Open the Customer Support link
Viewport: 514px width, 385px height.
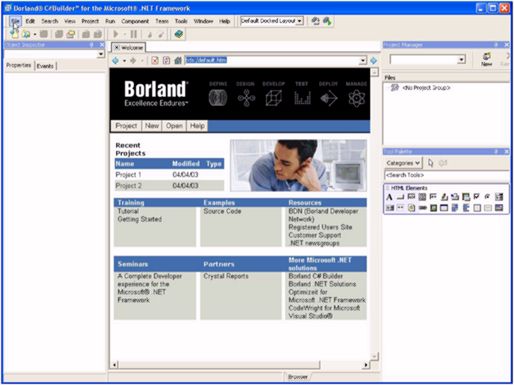click(315, 235)
